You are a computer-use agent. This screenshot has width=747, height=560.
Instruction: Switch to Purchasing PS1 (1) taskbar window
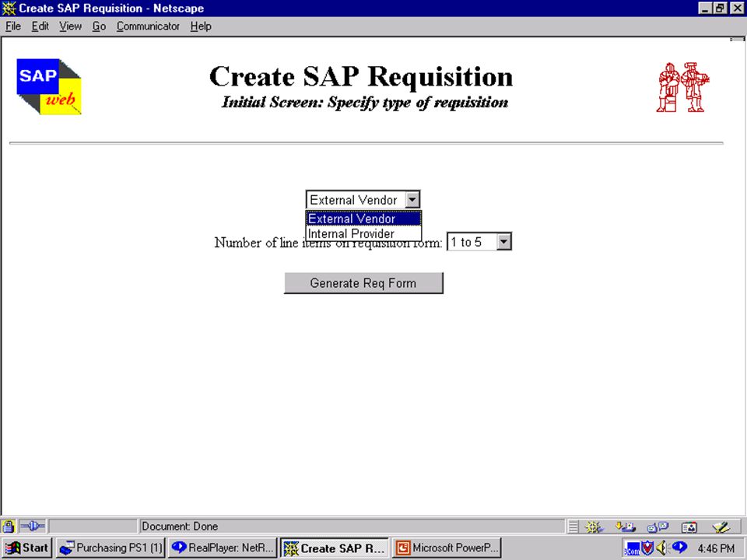(x=110, y=548)
